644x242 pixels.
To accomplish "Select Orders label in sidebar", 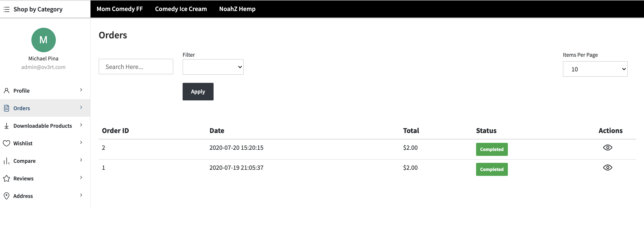I will (x=22, y=108).
